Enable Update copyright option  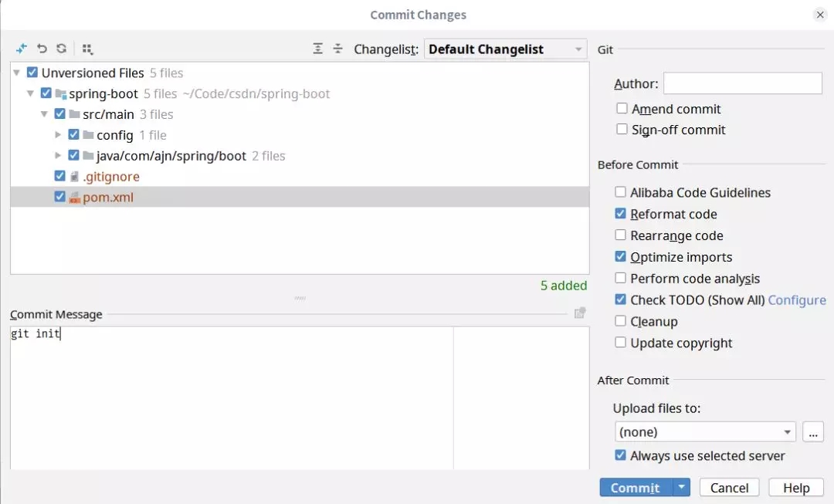coord(620,343)
